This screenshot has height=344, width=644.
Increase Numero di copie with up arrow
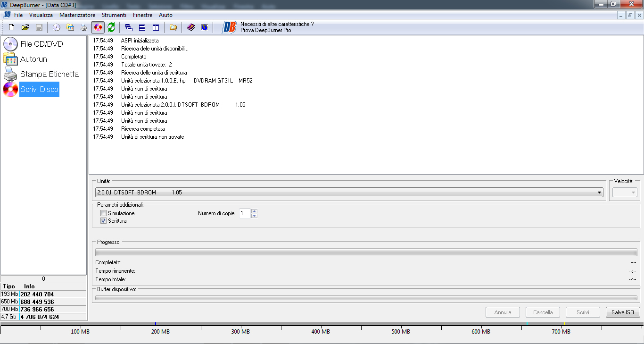coord(255,211)
